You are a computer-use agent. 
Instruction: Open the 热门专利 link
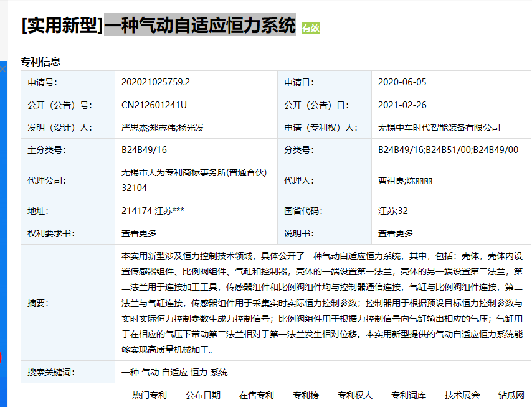[x=150, y=395]
